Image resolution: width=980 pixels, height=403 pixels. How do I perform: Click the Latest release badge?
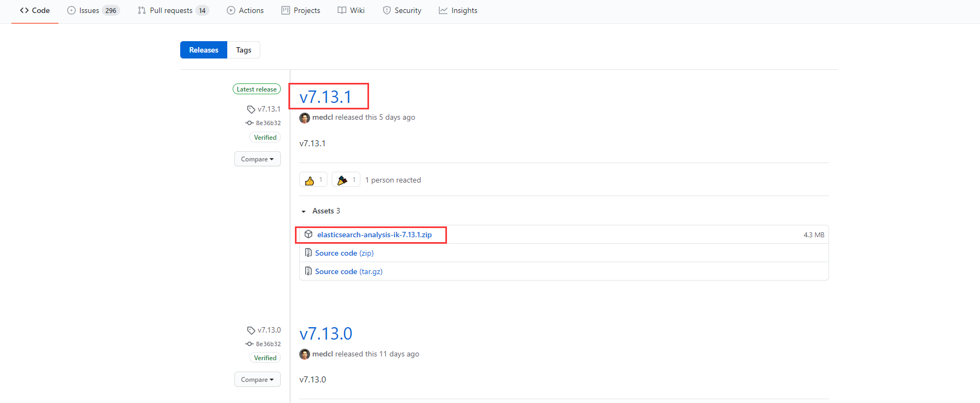point(256,89)
